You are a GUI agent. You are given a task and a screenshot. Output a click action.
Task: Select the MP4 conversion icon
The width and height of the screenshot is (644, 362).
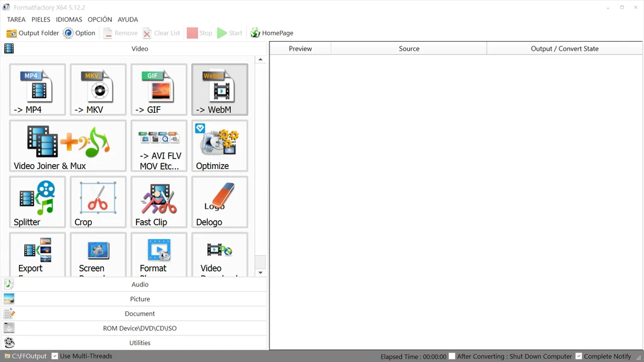[x=37, y=89]
